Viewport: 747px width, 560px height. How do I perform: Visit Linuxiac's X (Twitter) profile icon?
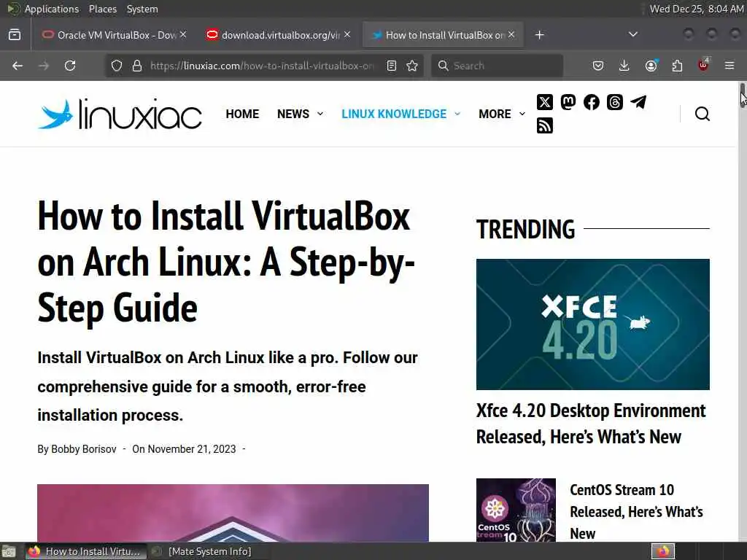pyautogui.click(x=544, y=102)
